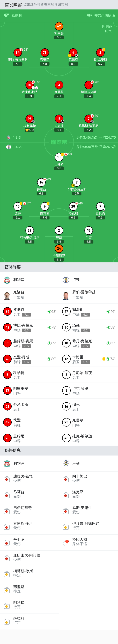This screenshot has height=644, width=118.
Task: Click injury icon beside 迪奥戈-若塔
Action: 7,480
